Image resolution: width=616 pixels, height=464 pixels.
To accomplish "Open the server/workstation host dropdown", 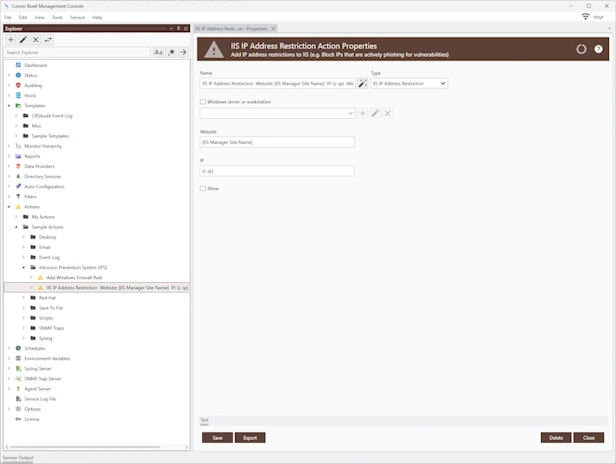I will point(277,113).
